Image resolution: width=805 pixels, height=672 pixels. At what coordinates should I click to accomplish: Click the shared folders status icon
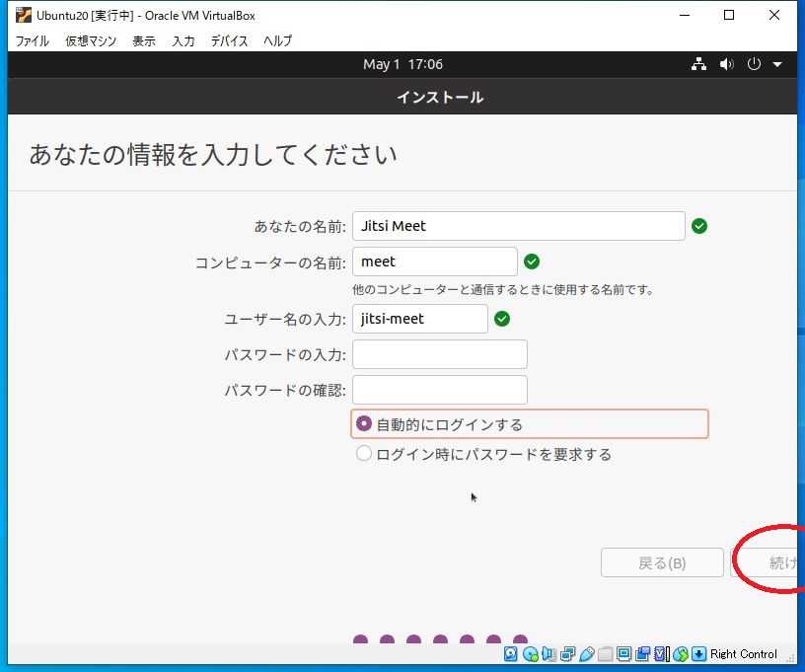[x=606, y=653]
